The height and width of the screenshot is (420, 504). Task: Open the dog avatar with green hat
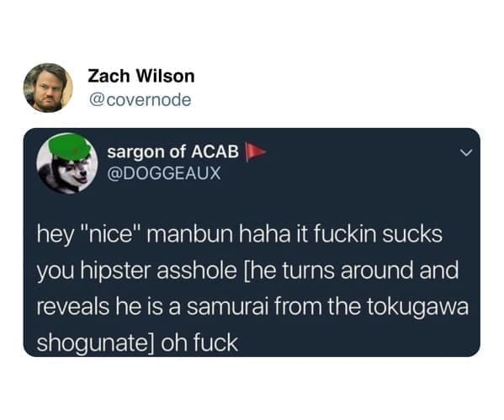[67, 163]
